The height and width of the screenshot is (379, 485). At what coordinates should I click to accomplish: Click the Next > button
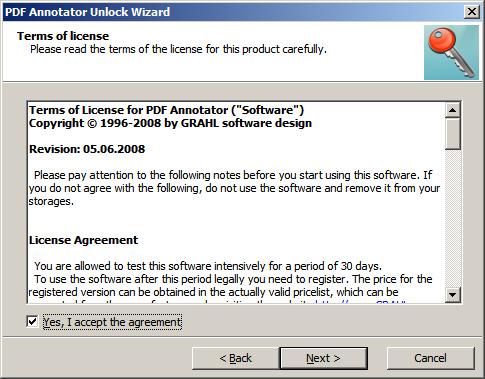(323, 358)
